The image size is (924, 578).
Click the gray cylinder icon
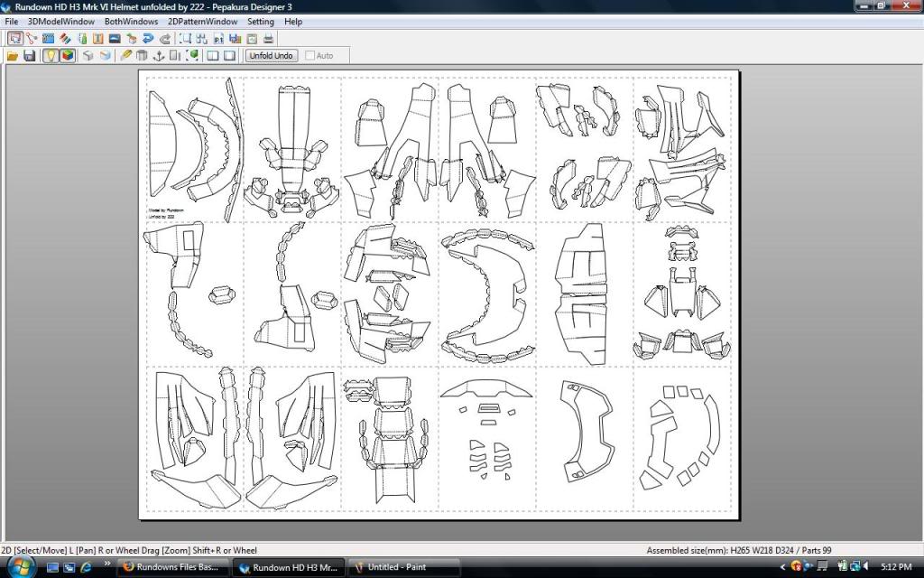pyautogui.click(x=142, y=55)
